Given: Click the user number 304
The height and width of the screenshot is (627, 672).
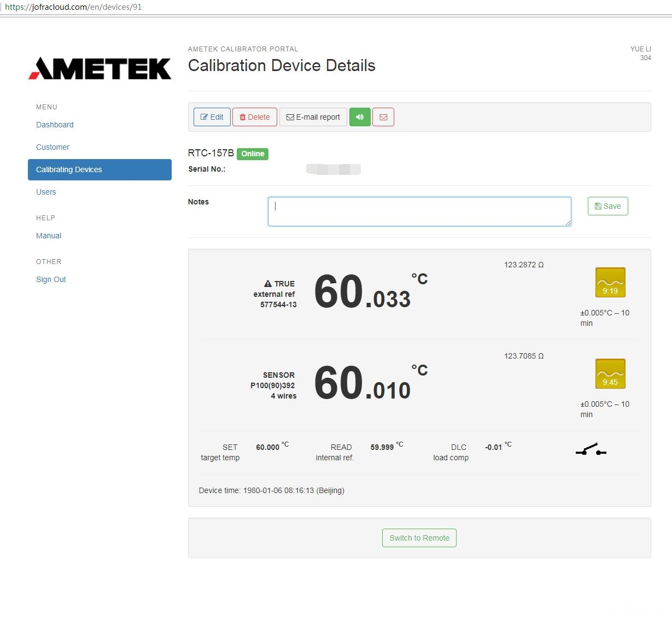Looking at the screenshot, I should pyautogui.click(x=646, y=58).
